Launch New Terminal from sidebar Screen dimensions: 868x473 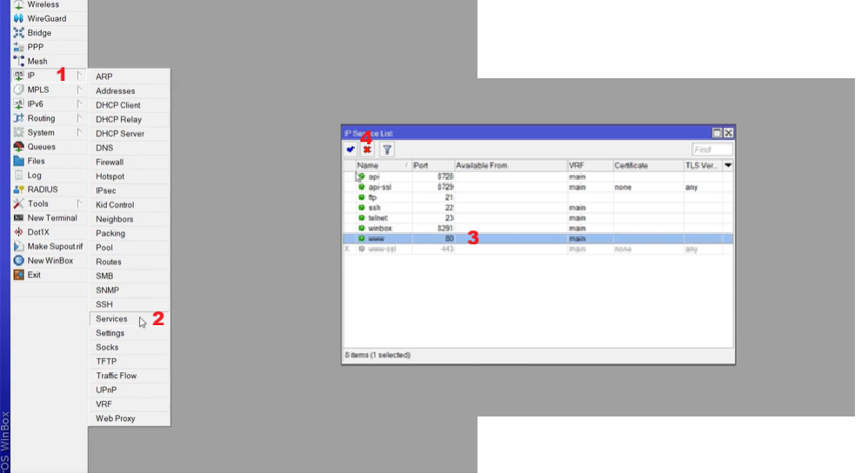point(51,218)
